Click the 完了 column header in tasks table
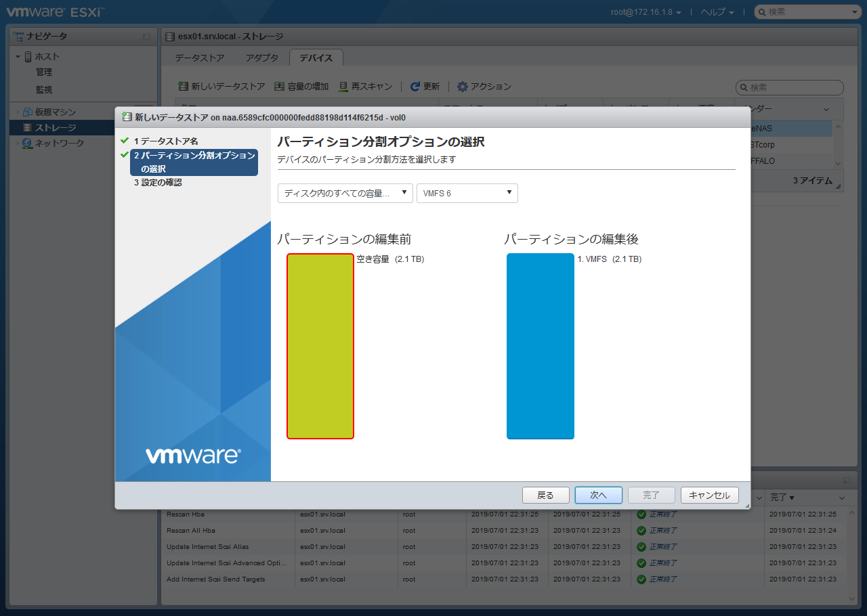 783,498
